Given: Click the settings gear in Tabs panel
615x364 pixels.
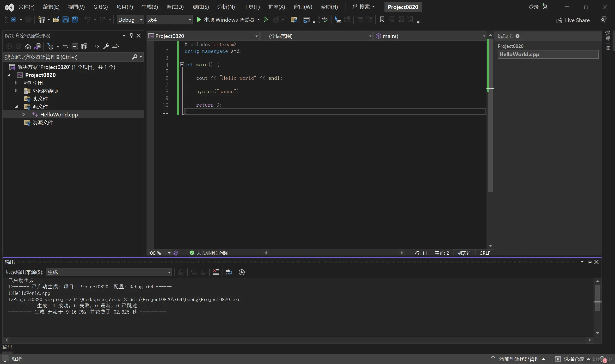Looking at the screenshot, I should 517,36.
